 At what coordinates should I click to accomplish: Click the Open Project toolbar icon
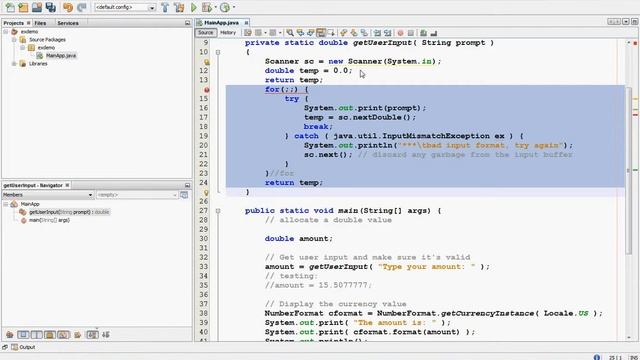pyautogui.click(x=37, y=7)
